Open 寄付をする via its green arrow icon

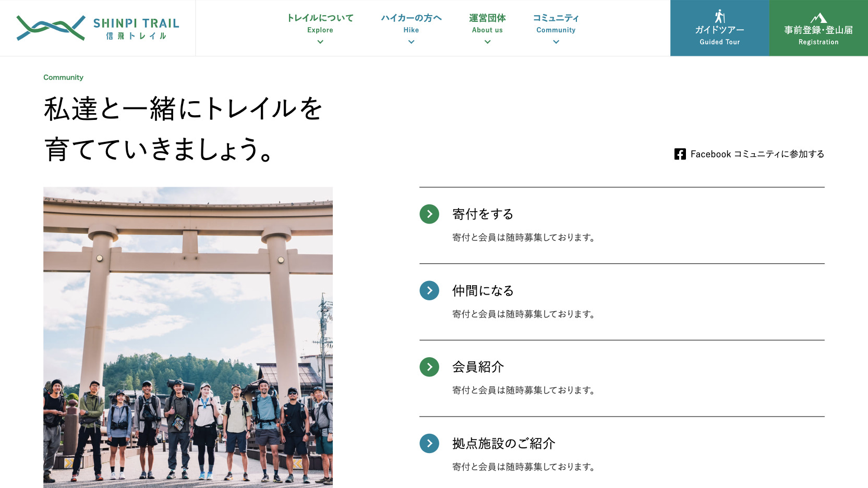click(429, 214)
